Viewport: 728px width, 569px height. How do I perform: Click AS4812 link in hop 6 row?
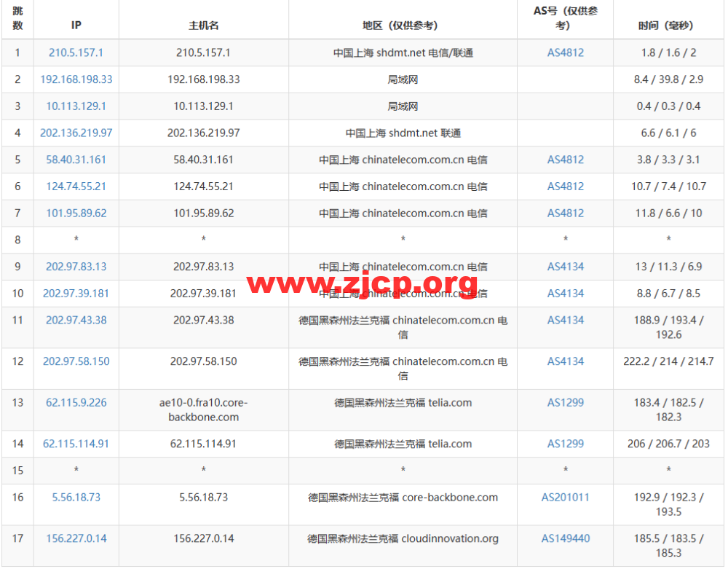565,187
